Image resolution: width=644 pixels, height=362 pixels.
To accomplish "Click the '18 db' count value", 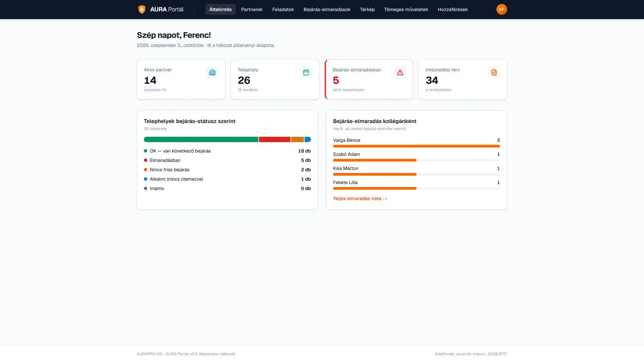I will [x=304, y=151].
